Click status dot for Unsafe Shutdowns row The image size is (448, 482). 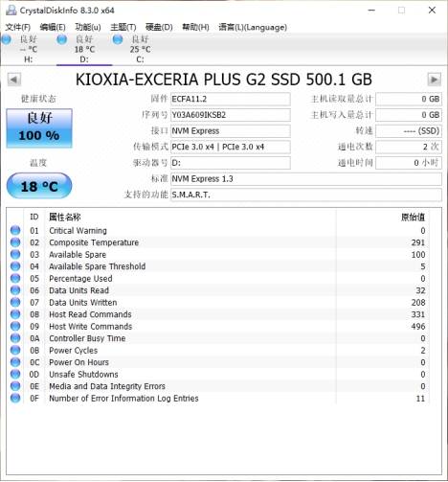(x=15, y=374)
